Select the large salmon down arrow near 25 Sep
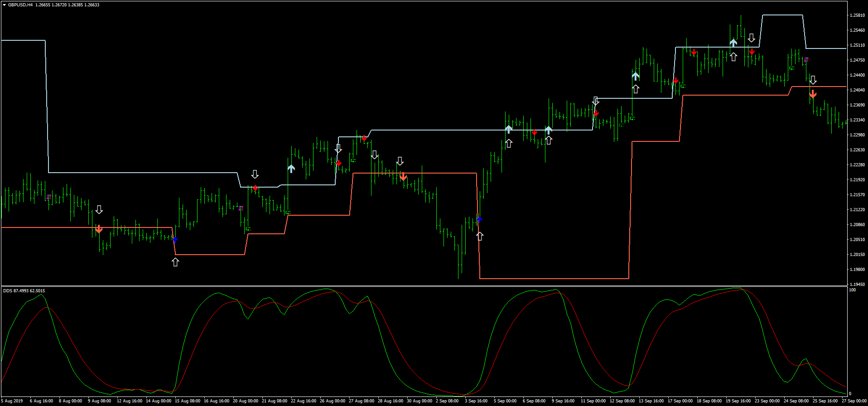Viewport: 868px width, 406px height. click(x=813, y=94)
